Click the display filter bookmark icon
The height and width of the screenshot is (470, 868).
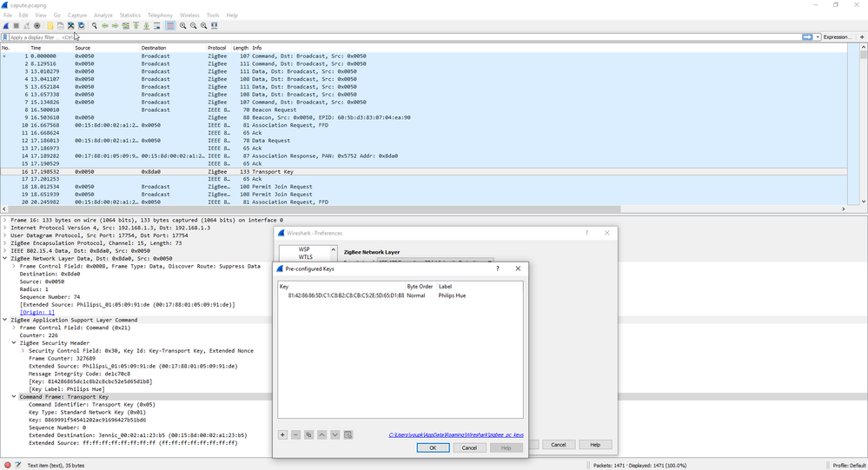pyautogui.click(x=5, y=37)
